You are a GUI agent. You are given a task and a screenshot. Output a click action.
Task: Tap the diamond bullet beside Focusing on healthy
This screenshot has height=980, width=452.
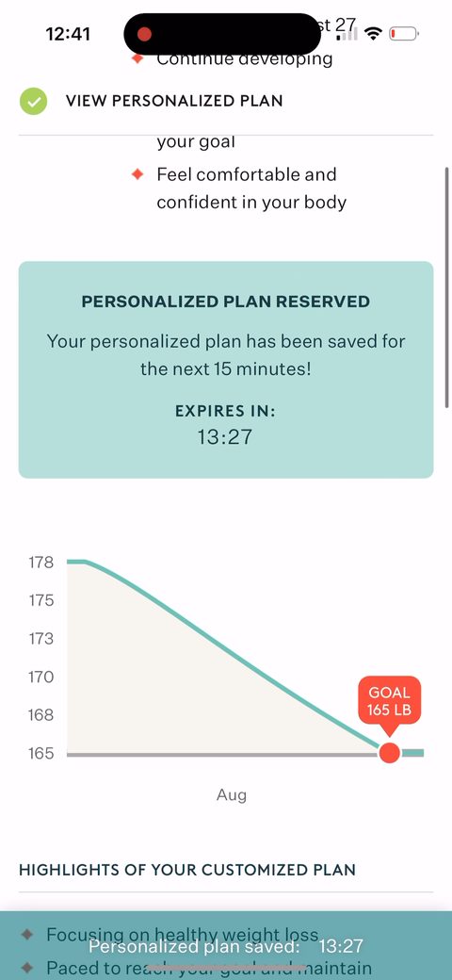[27, 935]
